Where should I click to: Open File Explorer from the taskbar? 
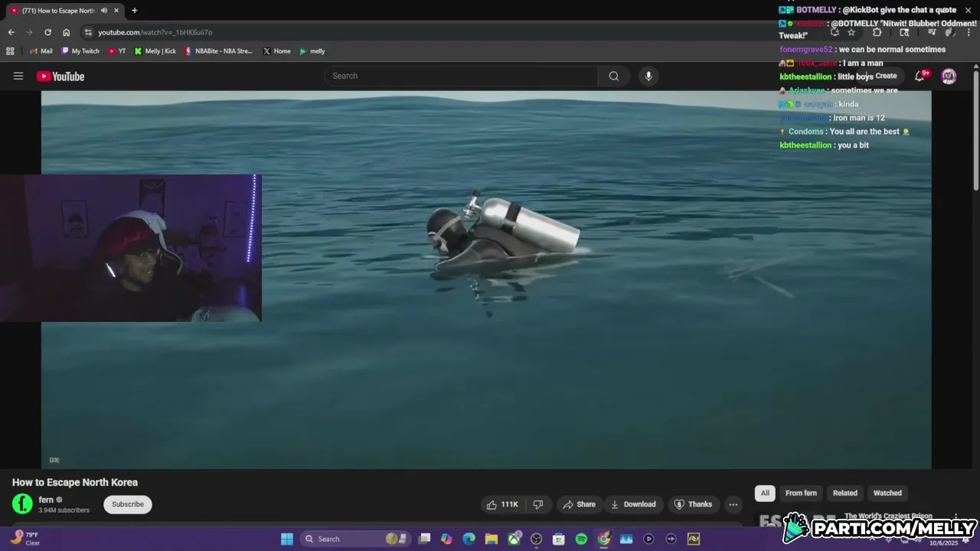[492, 539]
